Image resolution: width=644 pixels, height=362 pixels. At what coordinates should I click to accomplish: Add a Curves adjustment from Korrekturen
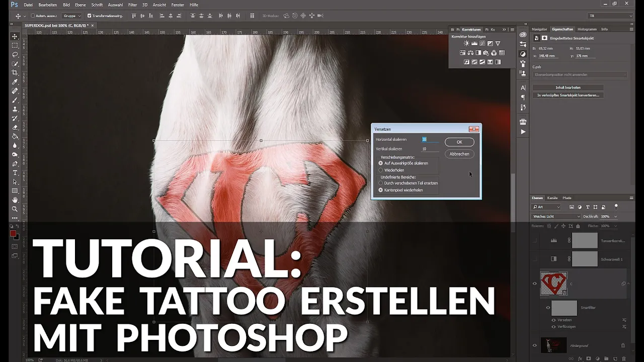coord(482,44)
